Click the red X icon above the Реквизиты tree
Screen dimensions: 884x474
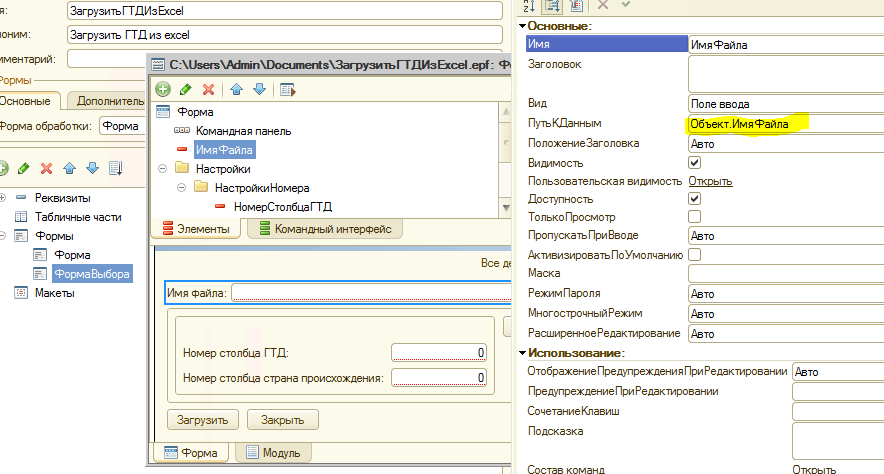pyautogui.click(x=47, y=168)
